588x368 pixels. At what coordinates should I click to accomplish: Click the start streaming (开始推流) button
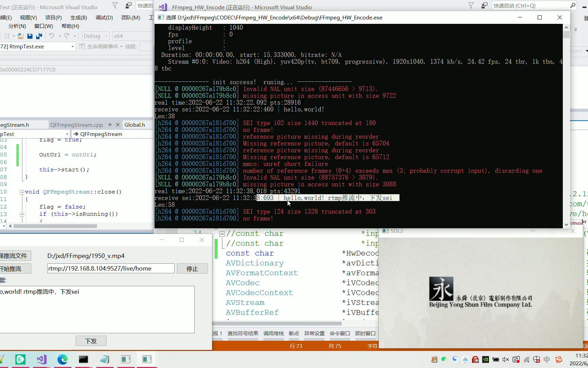coord(15,269)
